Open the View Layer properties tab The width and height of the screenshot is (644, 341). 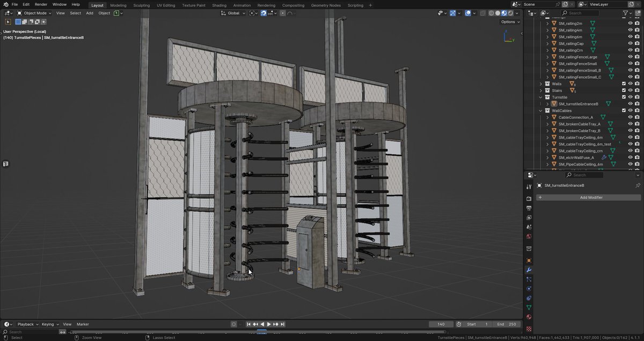529,218
